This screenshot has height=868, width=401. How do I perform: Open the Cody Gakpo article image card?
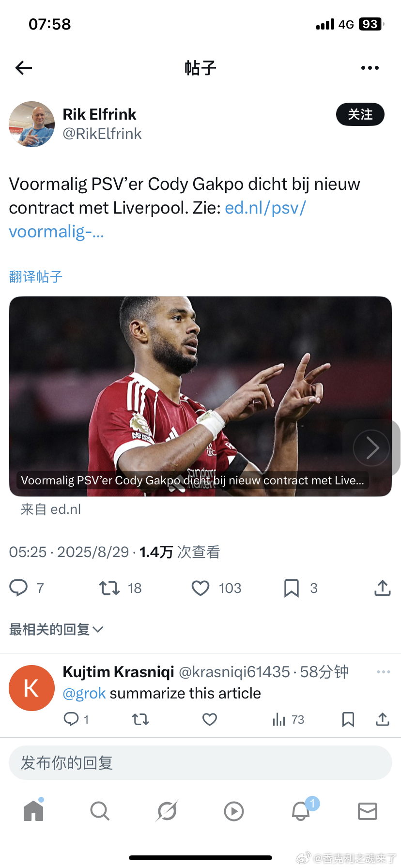pos(200,396)
